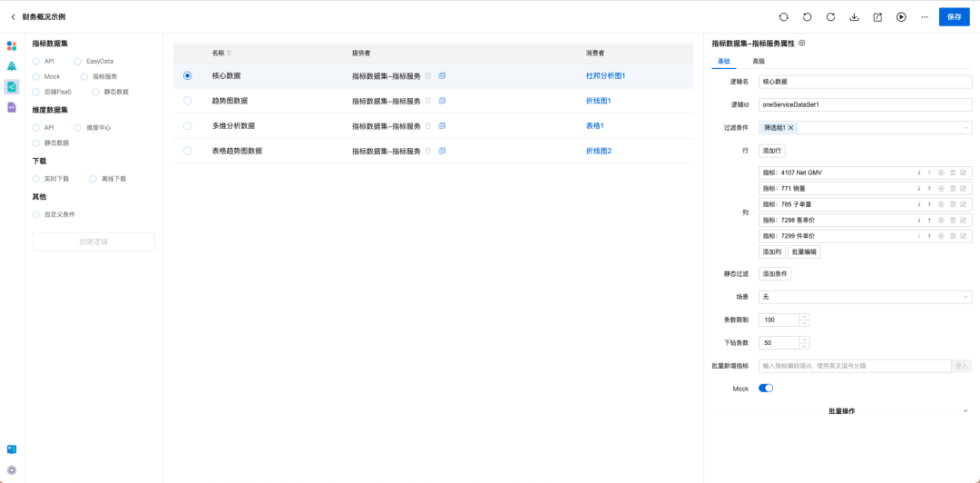The height and width of the screenshot is (483, 980).
Task: Select the 趋势图数据 radio button
Action: [188, 100]
